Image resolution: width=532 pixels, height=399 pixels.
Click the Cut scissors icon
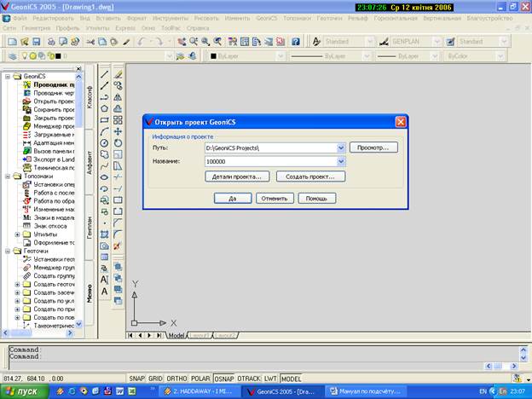coord(90,42)
